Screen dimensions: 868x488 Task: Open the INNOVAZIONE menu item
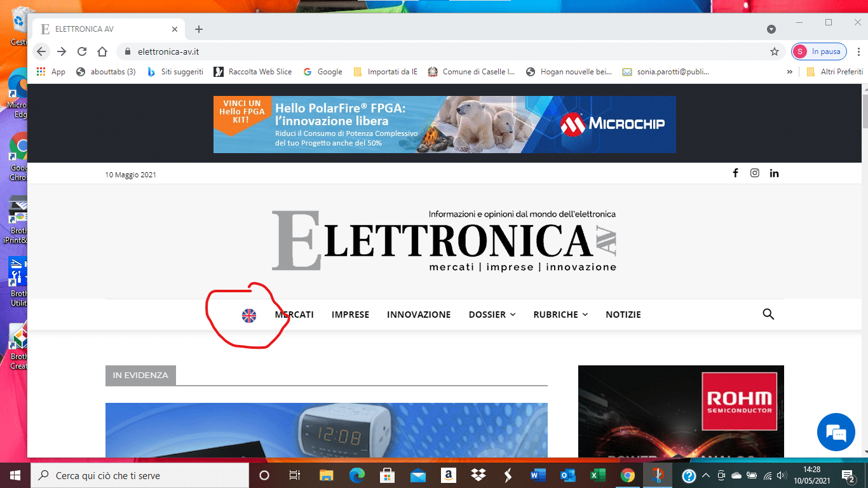[x=419, y=315]
